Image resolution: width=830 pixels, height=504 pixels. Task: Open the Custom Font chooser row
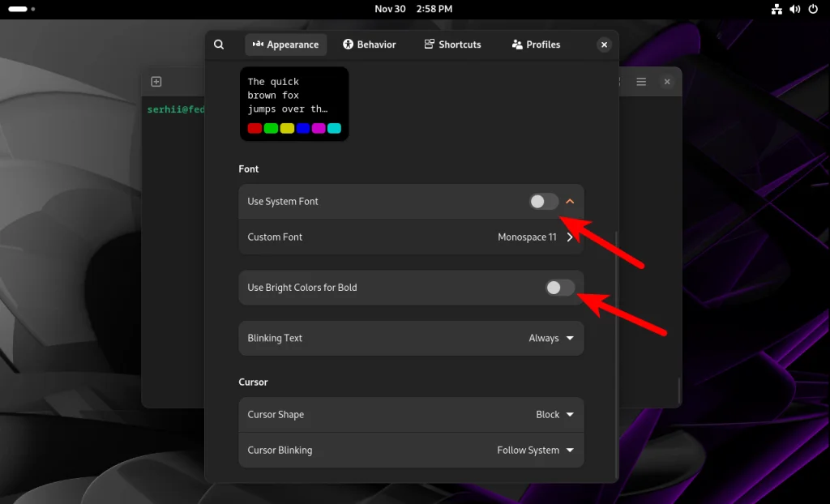point(411,237)
